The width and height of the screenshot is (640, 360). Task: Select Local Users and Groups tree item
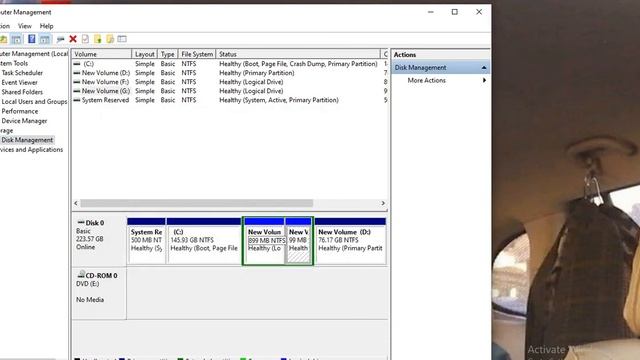point(34,102)
